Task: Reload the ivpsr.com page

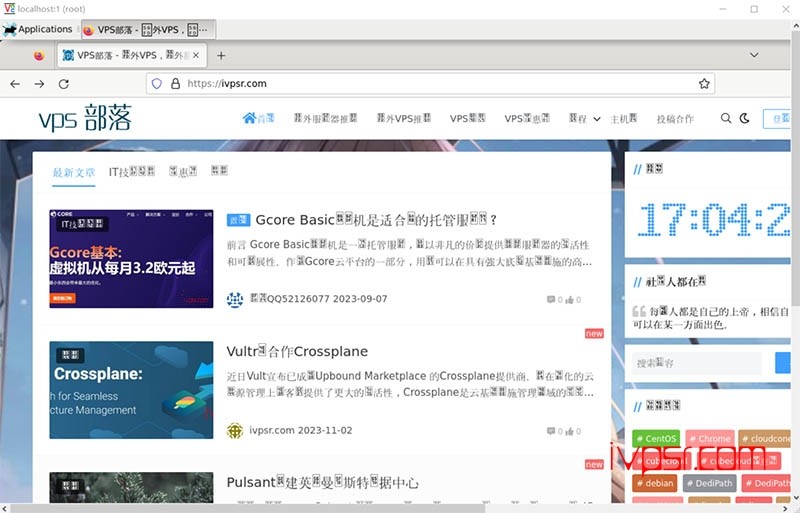Action: click(x=63, y=84)
